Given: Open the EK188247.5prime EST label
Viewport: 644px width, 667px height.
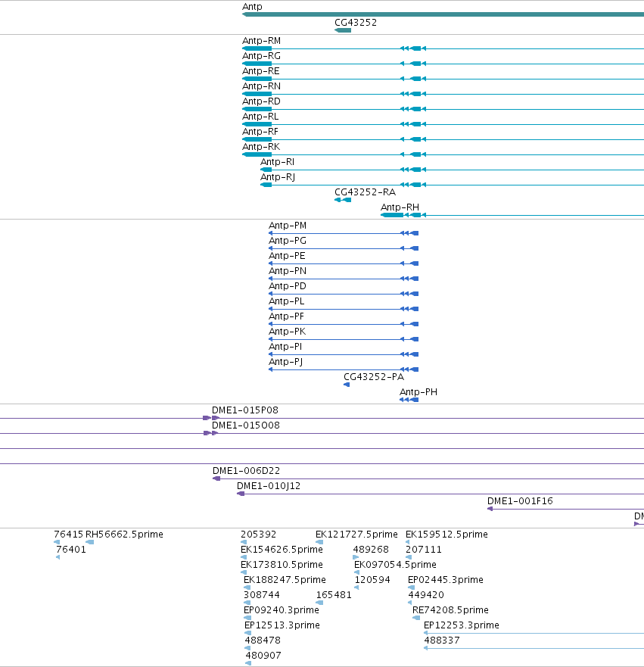Looking at the screenshot, I should click(x=285, y=580).
